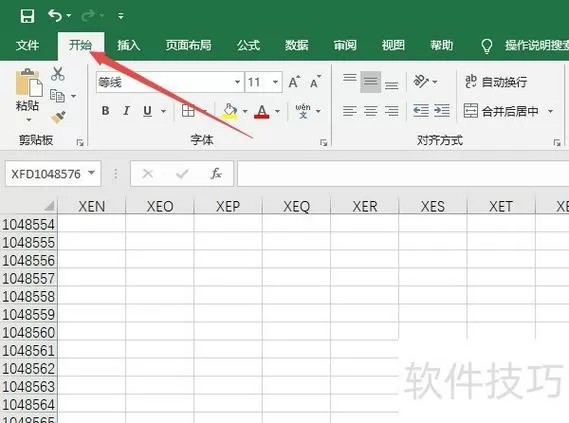Expand the 粘贴 paste options arrow
569x423 pixels.
(x=28, y=119)
